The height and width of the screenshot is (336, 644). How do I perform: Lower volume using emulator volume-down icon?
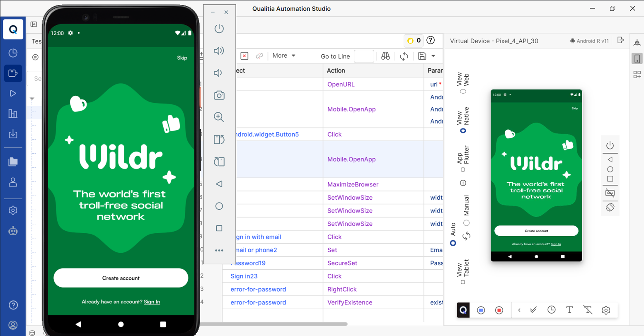[218, 73]
